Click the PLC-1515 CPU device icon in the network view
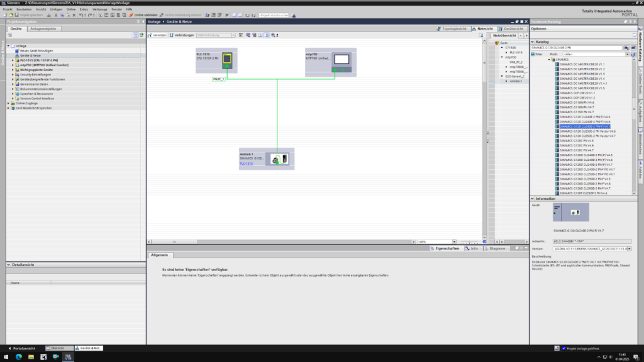This screenshot has width=644, height=362. coord(226,60)
